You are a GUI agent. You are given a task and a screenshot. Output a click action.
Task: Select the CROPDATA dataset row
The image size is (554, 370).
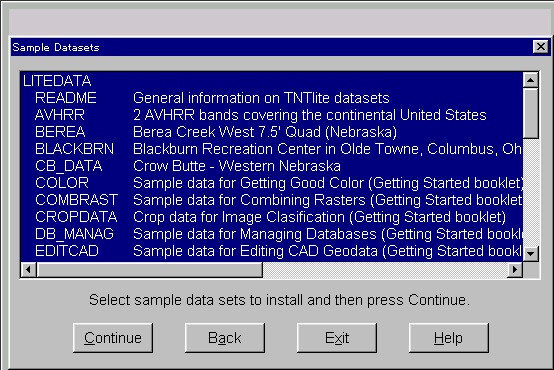[x=271, y=217]
